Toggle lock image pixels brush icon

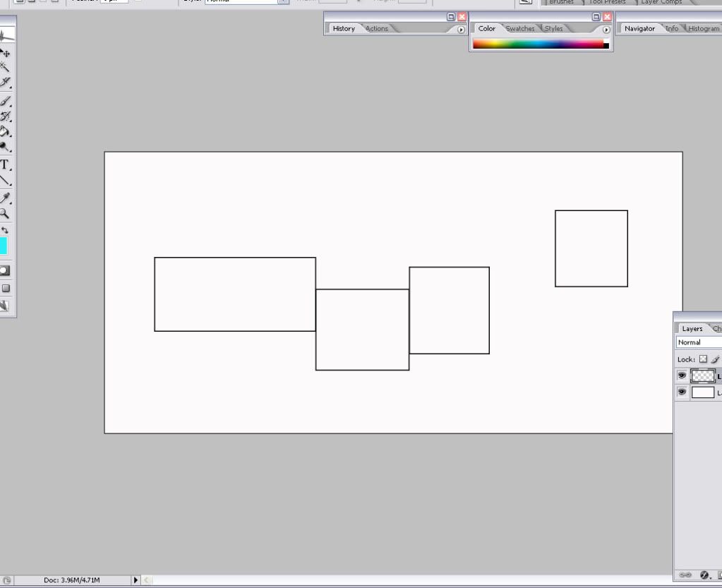(x=715, y=359)
